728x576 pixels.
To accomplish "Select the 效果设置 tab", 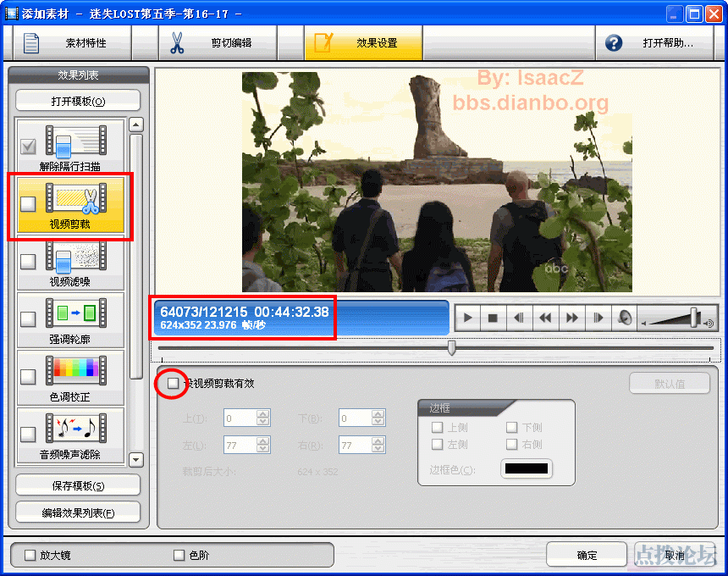I will coord(363,42).
